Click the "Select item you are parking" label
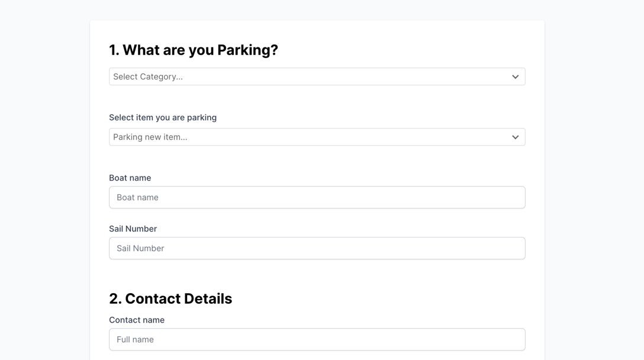Viewport: 644px width, 360px height. (x=163, y=117)
